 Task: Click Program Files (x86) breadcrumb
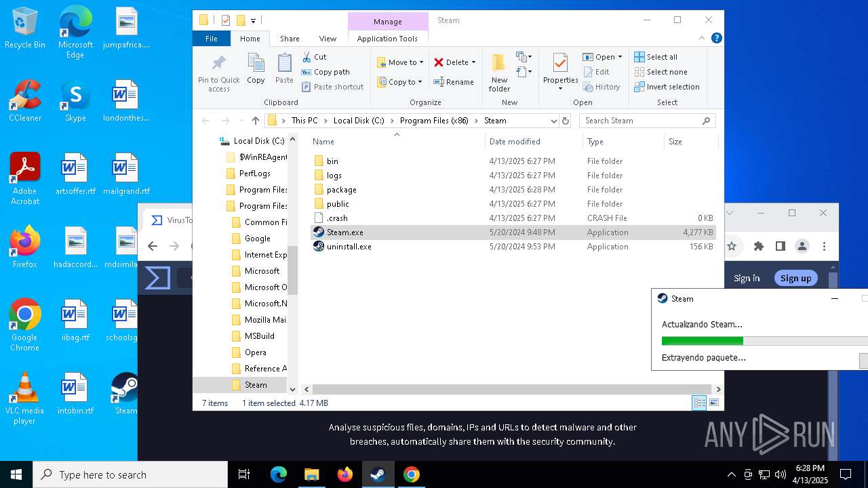click(433, 121)
